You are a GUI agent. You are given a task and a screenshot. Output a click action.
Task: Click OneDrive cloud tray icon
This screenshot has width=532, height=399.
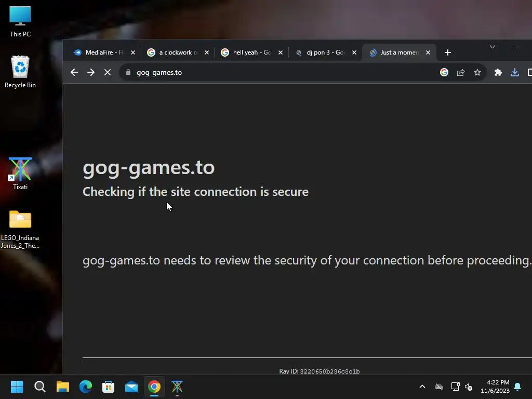(x=439, y=387)
